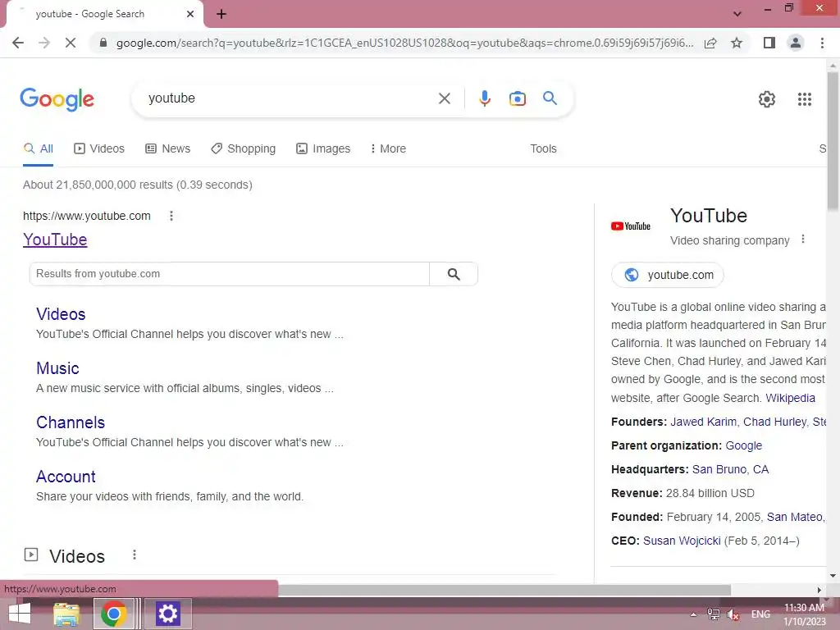The image size is (840, 630).
Task: Open the share this page icon
Action: coord(710,43)
